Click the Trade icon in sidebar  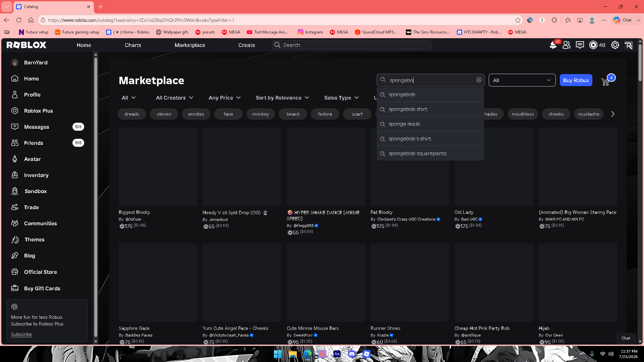coord(15,207)
